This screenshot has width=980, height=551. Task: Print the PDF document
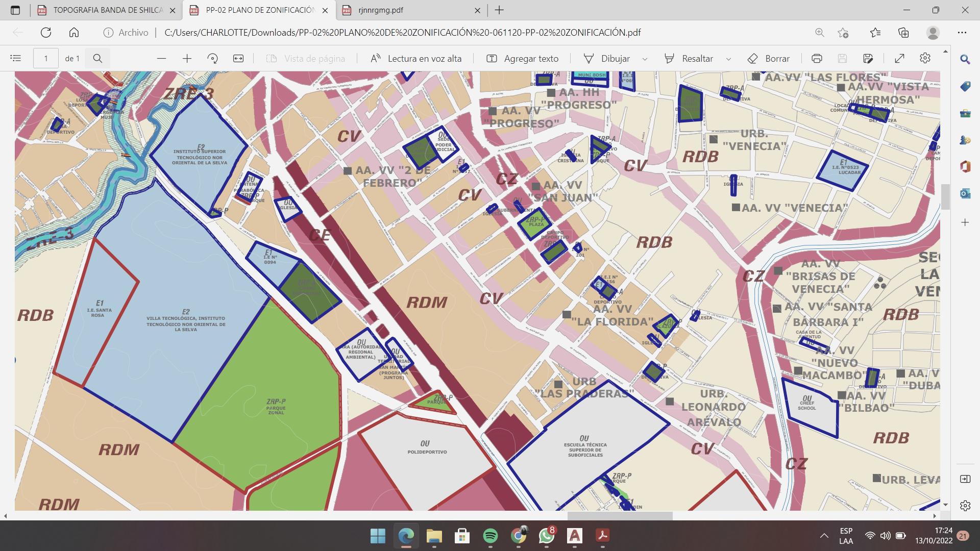[x=817, y=59]
